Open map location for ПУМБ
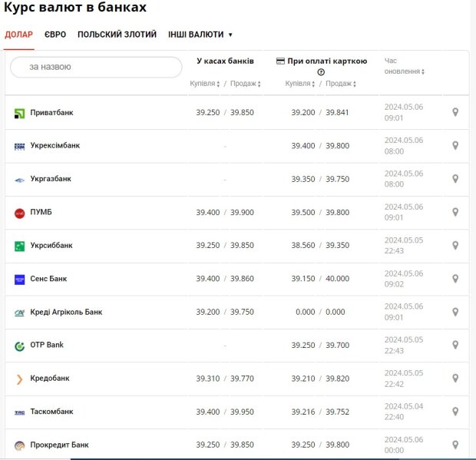 tap(455, 213)
